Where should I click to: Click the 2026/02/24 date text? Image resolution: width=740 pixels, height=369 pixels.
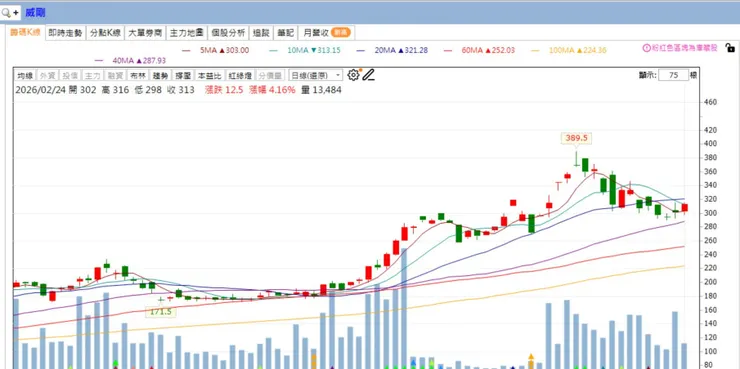pos(41,90)
